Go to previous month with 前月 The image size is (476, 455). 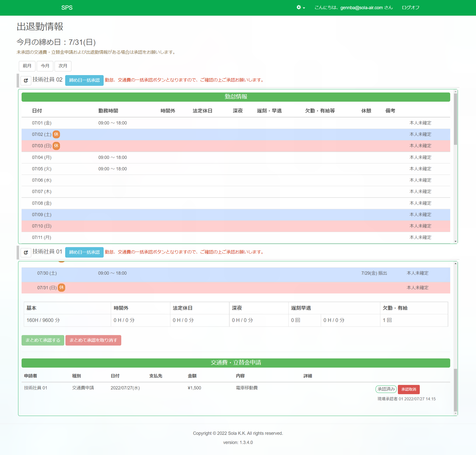[27, 66]
